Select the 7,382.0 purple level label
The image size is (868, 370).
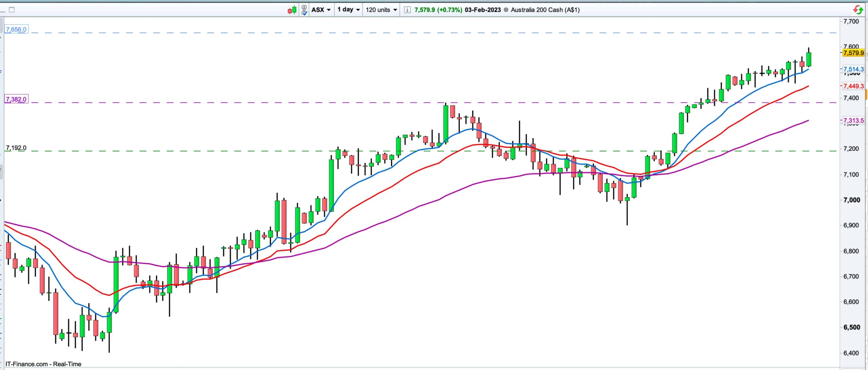coord(16,99)
